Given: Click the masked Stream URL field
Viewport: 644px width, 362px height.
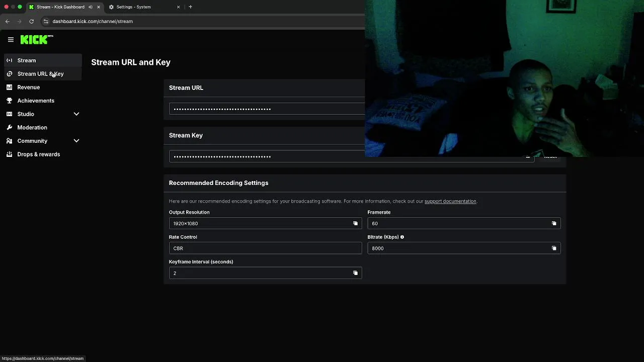Looking at the screenshot, I should coord(267,109).
